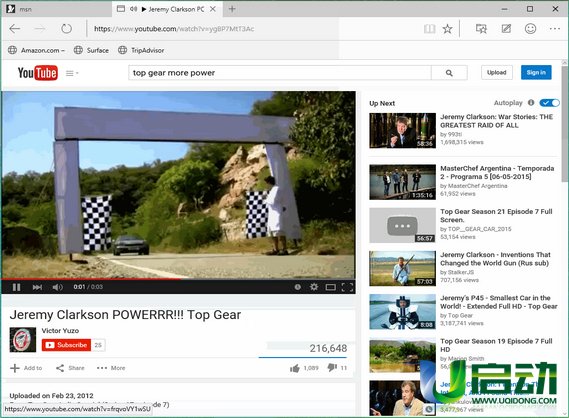Send feedback with the smiley icon
This screenshot has width=569, height=418.
pos(530,29)
